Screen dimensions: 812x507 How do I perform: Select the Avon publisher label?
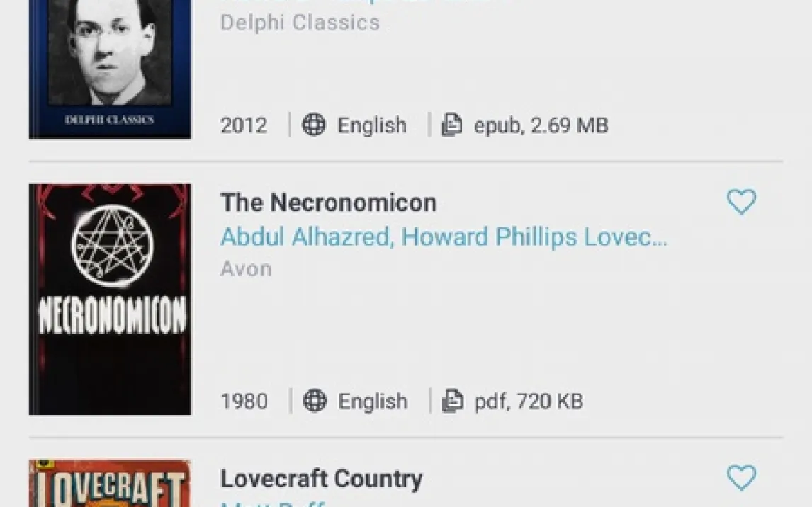tap(246, 269)
